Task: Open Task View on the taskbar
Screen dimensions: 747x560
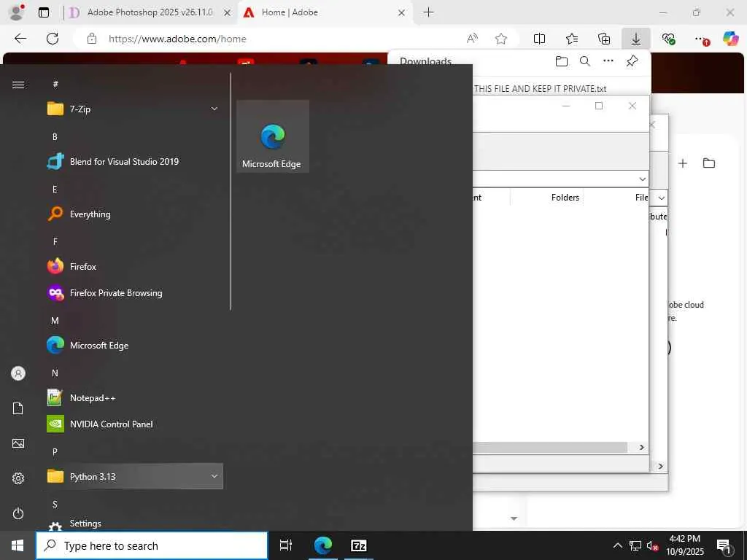Action: (x=286, y=545)
